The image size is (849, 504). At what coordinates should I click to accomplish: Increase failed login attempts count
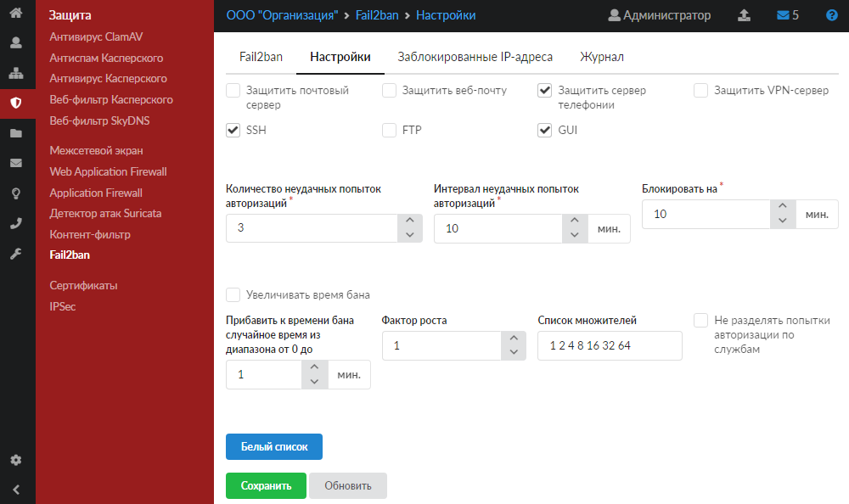(409, 221)
